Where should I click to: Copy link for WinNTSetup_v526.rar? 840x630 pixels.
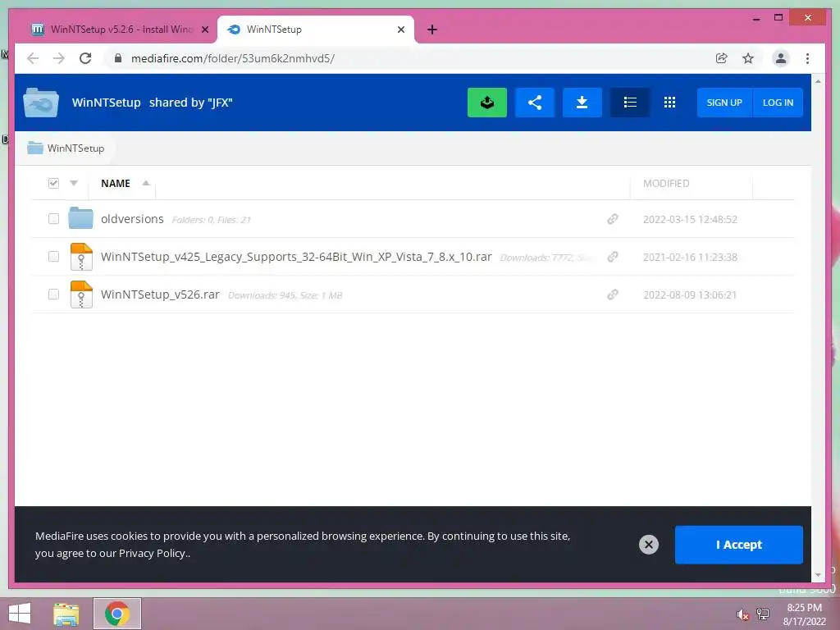click(613, 294)
